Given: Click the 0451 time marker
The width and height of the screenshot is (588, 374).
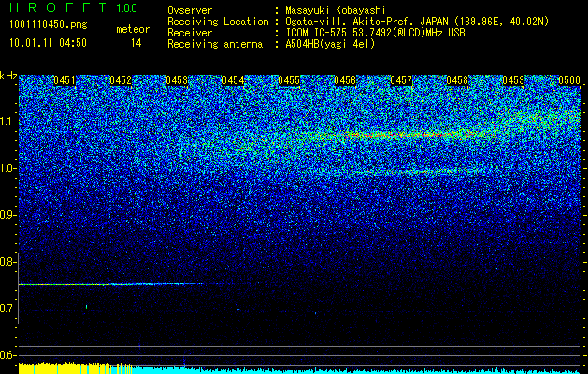Looking at the screenshot, I should 65,80.
